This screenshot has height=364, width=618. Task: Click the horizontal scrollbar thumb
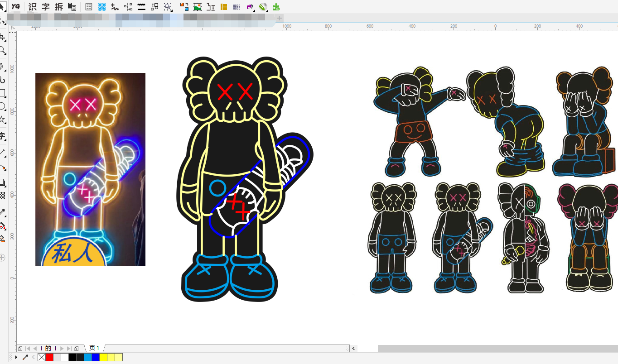[x=498, y=348]
